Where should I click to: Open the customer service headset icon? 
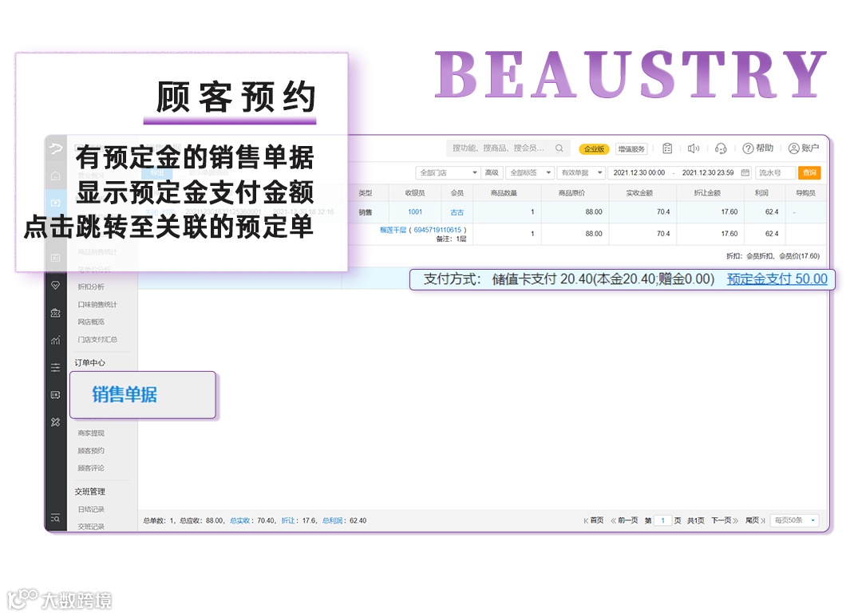pyautogui.click(x=721, y=148)
